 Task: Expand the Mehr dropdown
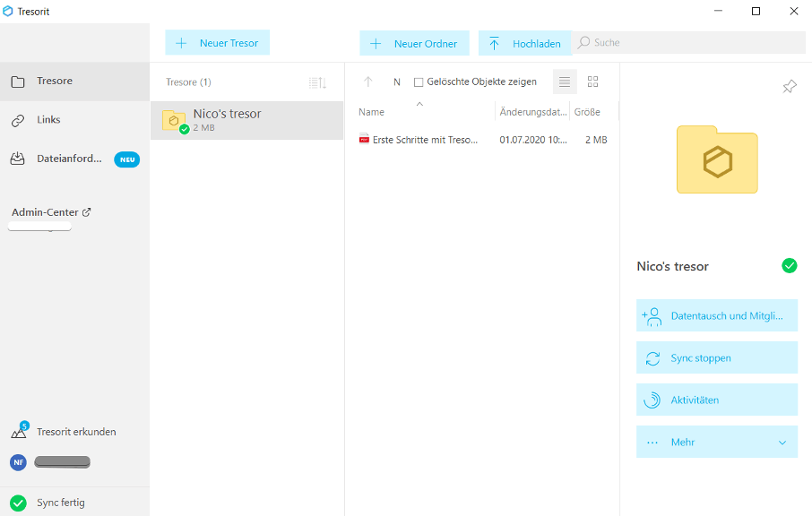click(717, 442)
